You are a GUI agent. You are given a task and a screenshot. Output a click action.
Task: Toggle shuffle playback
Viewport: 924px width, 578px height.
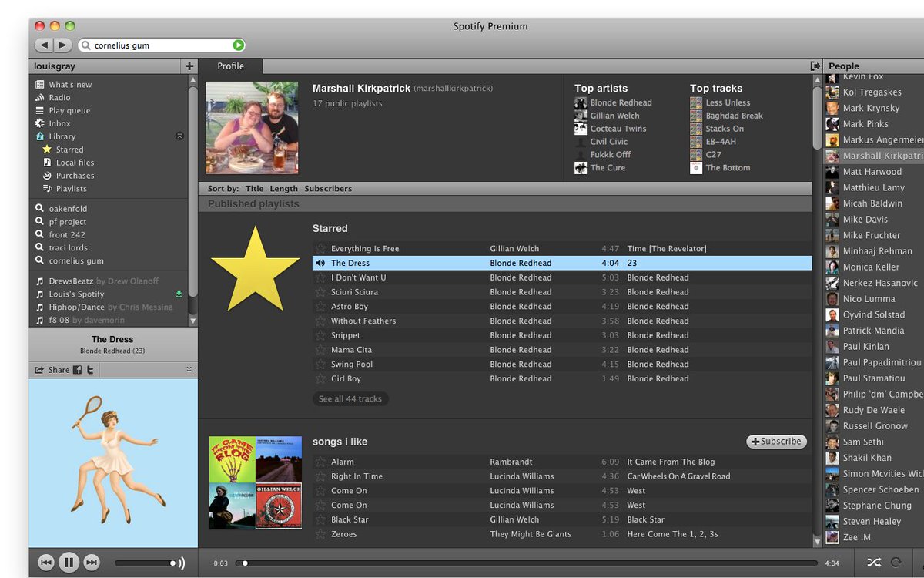(874, 563)
